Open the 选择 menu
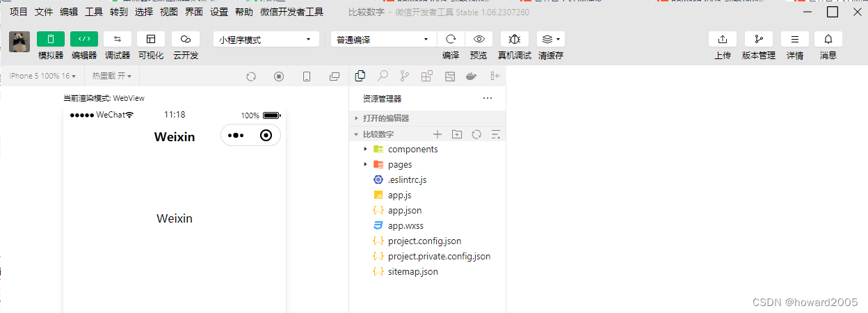Image resolution: width=868 pixels, height=313 pixels. point(144,12)
